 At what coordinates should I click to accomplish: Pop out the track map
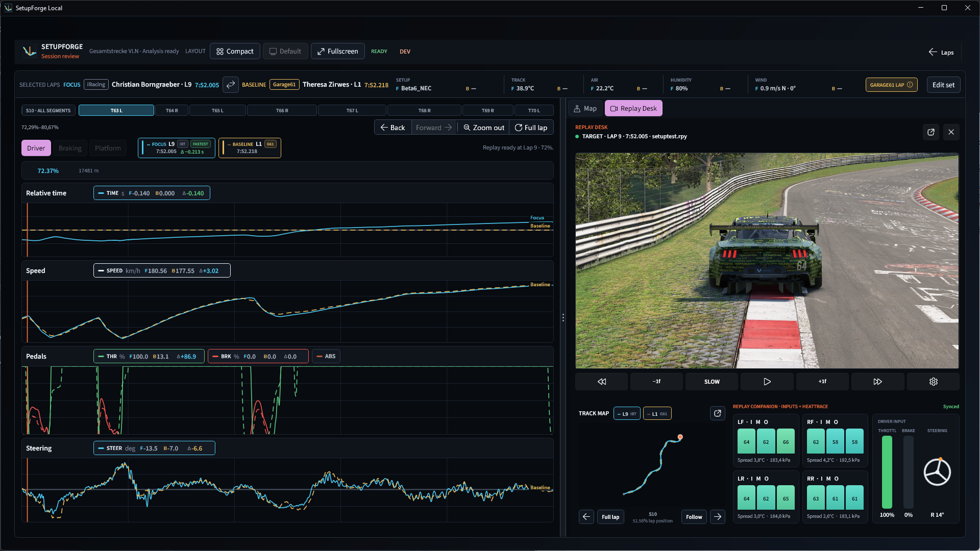click(x=718, y=413)
